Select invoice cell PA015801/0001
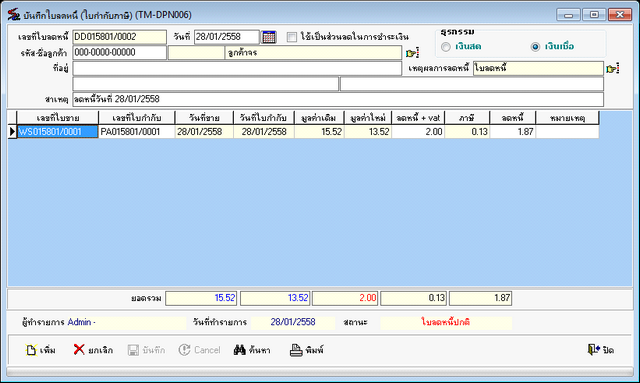Image resolution: width=640 pixels, height=383 pixels. 137,132
